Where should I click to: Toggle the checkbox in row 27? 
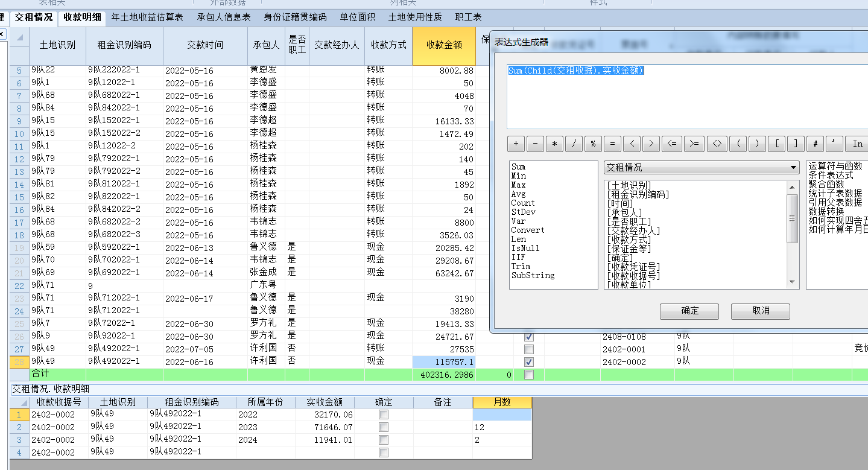[529, 349]
